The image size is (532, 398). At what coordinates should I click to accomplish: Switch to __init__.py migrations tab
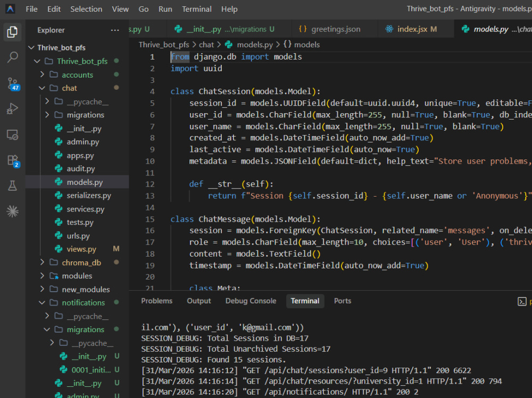[229, 29]
